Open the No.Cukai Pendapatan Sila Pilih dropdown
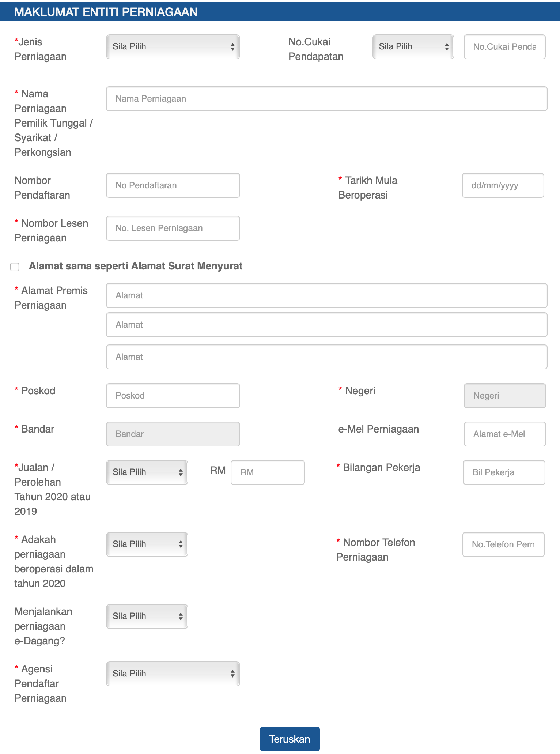This screenshot has height=754, width=560. coord(413,47)
